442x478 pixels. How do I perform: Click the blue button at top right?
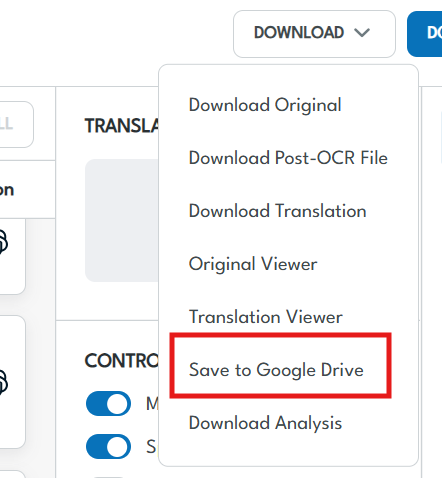tap(425, 34)
